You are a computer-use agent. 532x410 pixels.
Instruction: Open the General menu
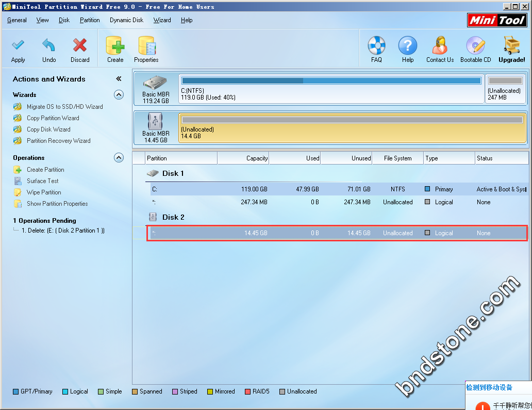point(17,20)
